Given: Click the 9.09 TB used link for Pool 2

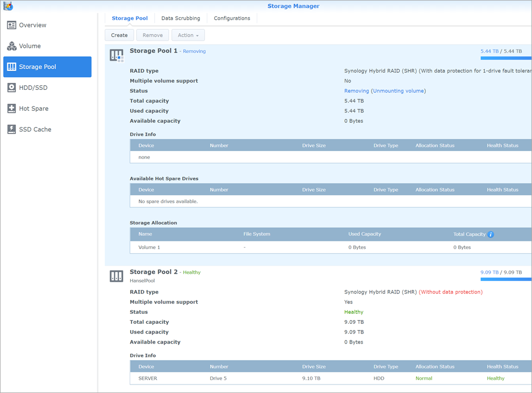Looking at the screenshot, I should [x=489, y=272].
